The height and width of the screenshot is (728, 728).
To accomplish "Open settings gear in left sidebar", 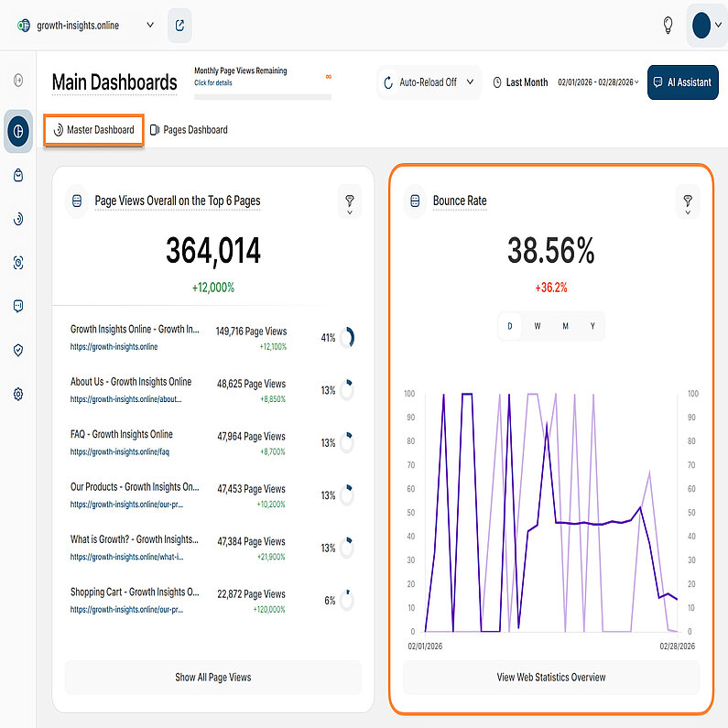I will (18, 394).
